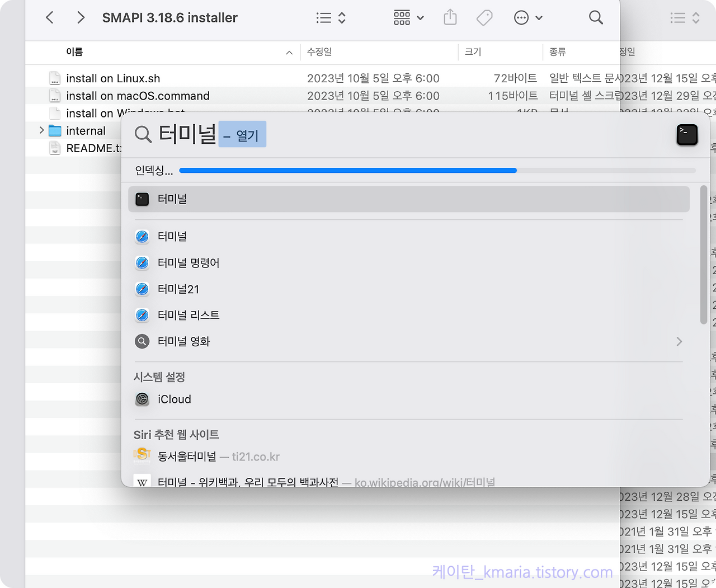The image size is (716, 588).
Task: Sort files by the 이름 column
Action: tap(74, 52)
